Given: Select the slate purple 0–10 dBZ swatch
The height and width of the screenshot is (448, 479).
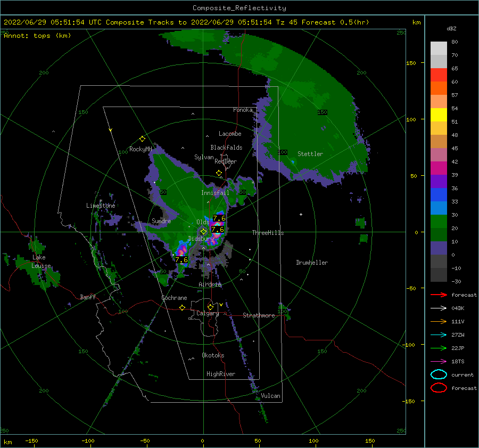Looking at the screenshot, I should (439, 248).
